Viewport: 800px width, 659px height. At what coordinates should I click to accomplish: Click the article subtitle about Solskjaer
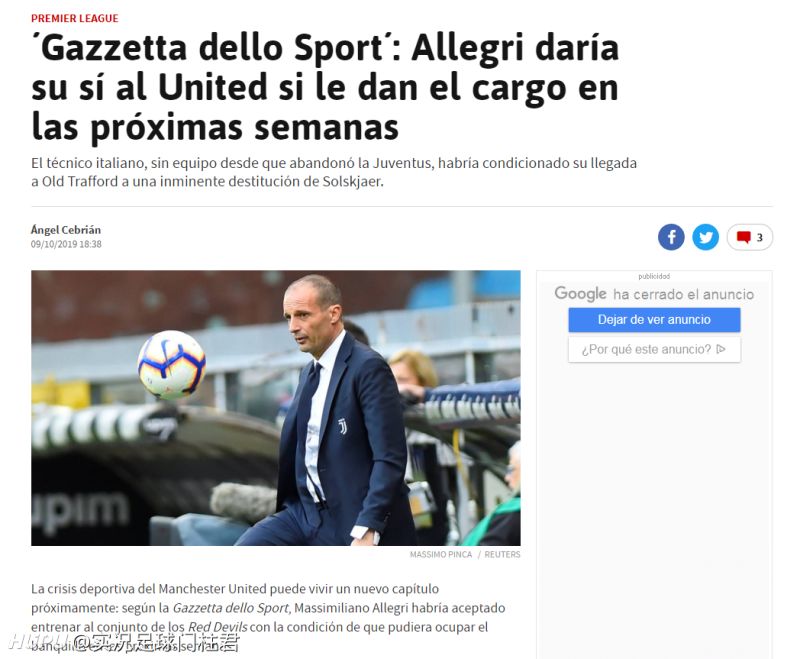pos(334,172)
